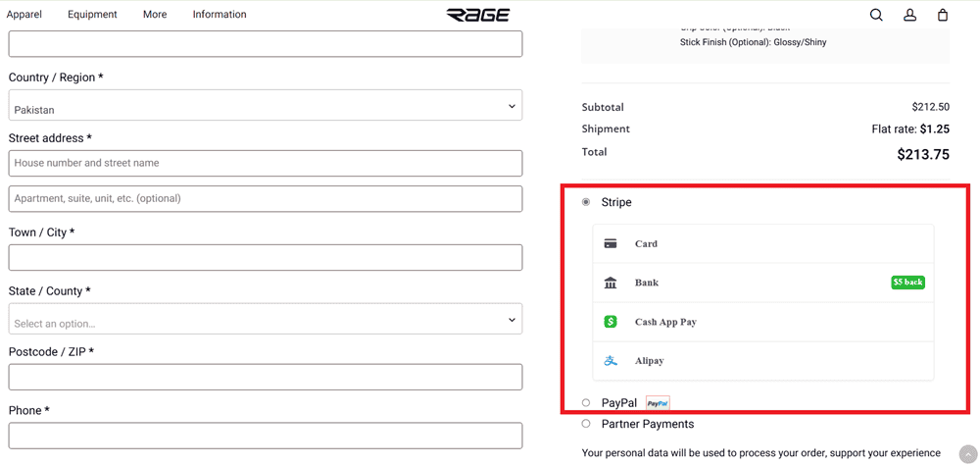Open the State / County dropdown
Screen dimensions: 980x465
pos(265,320)
